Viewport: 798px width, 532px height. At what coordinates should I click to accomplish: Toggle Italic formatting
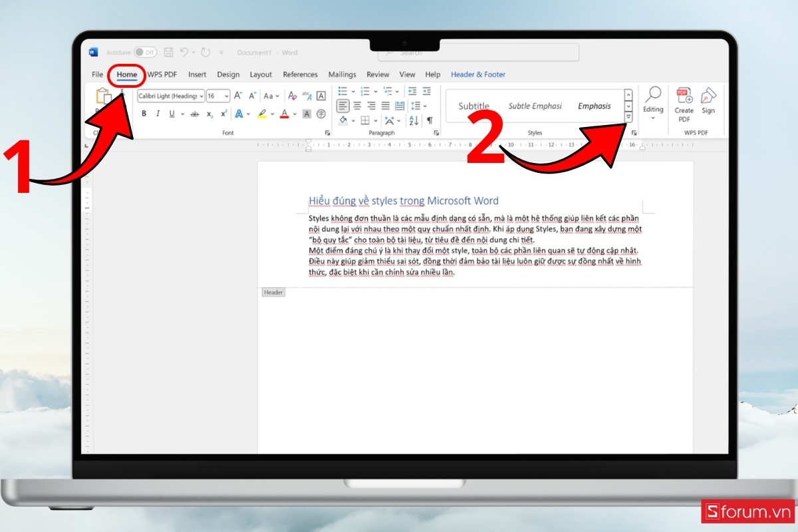pyautogui.click(x=158, y=114)
